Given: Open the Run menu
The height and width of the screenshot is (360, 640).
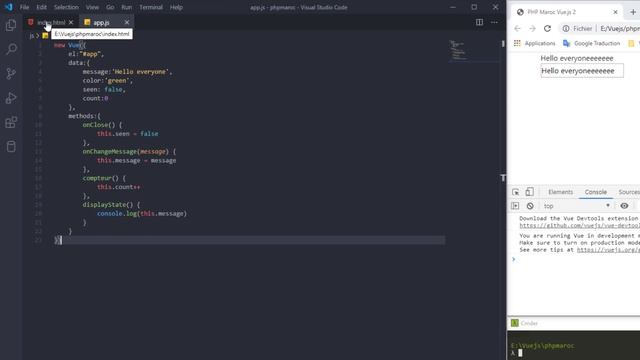Looking at the screenshot, I should point(127,7).
